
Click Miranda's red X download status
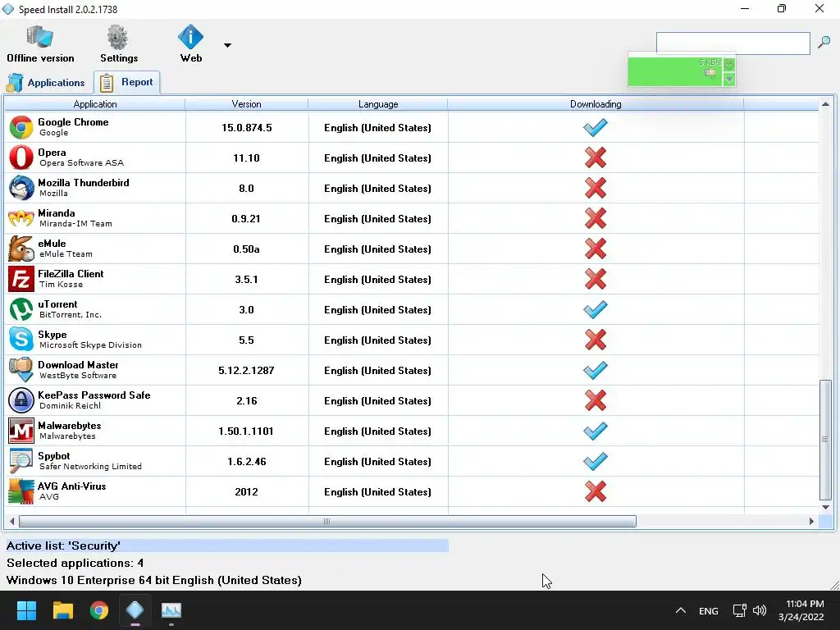coord(596,218)
